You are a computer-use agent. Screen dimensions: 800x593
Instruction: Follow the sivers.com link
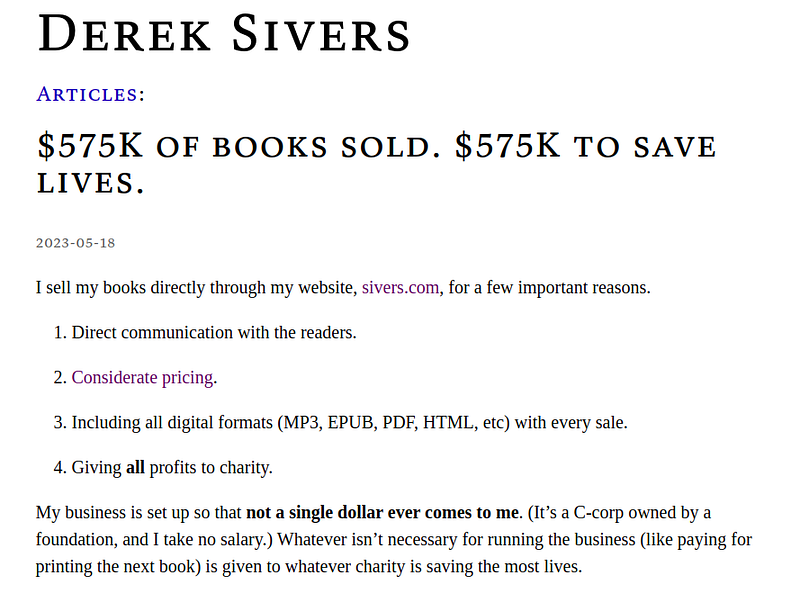click(401, 288)
